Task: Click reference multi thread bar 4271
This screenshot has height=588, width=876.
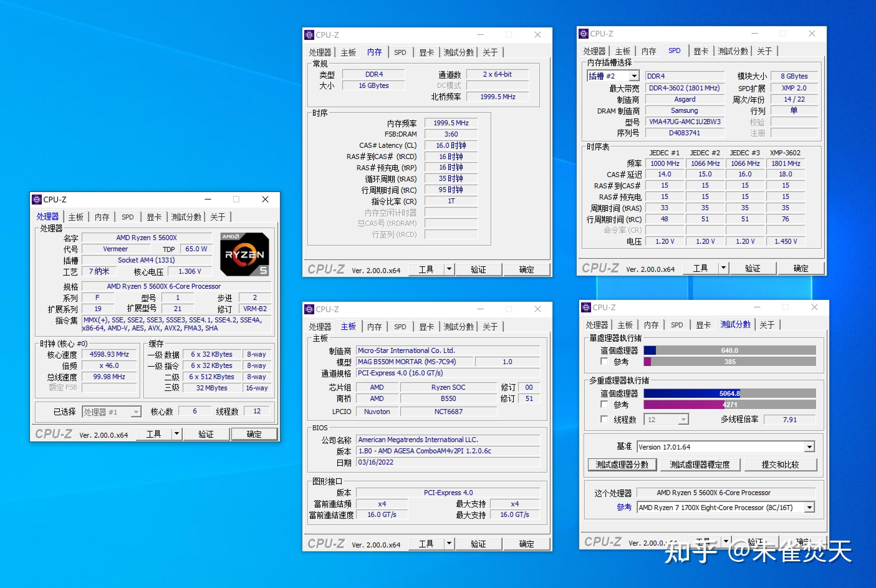Action: [x=730, y=405]
